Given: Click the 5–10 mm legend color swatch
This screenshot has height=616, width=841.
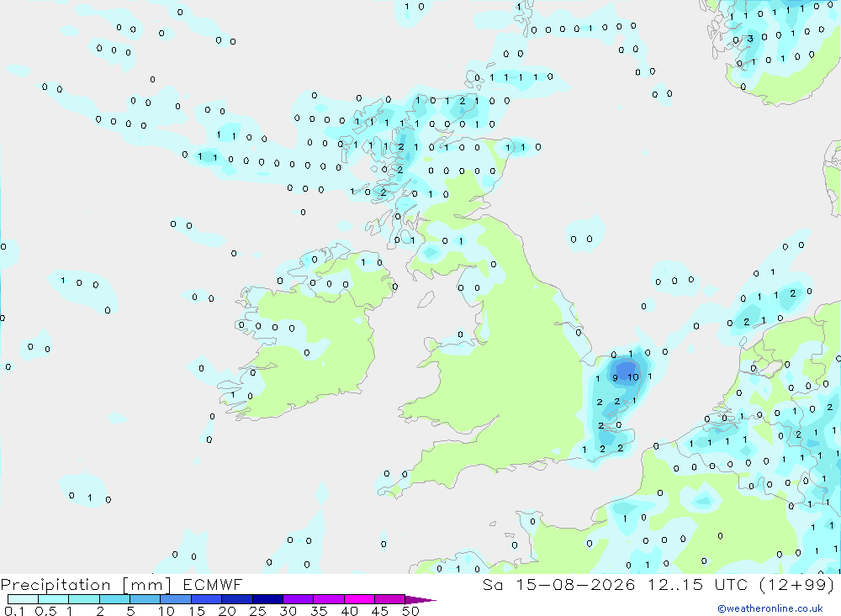Looking at the screenshot, I should tap(145, 599).
